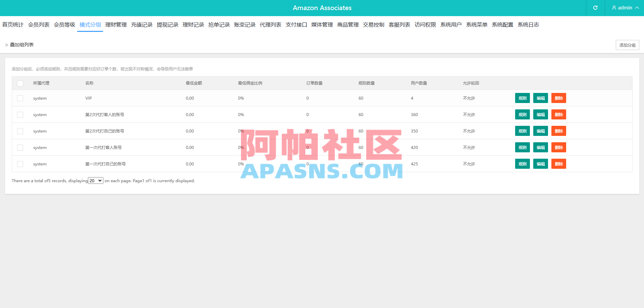Click 删除 on the last table row
Image resolution: width=644 pixels, height=308 pixels.
558,164
